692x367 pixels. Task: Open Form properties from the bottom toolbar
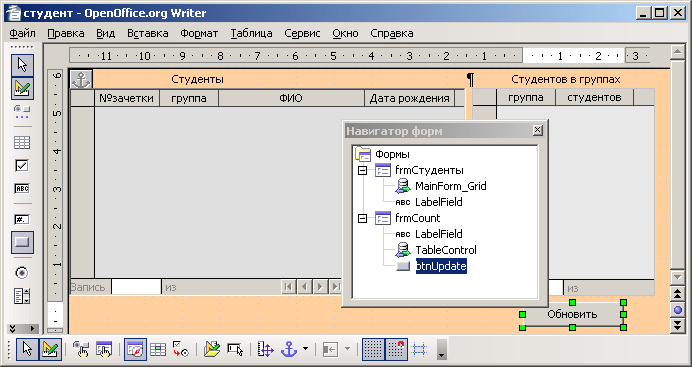tap(104, 350)
